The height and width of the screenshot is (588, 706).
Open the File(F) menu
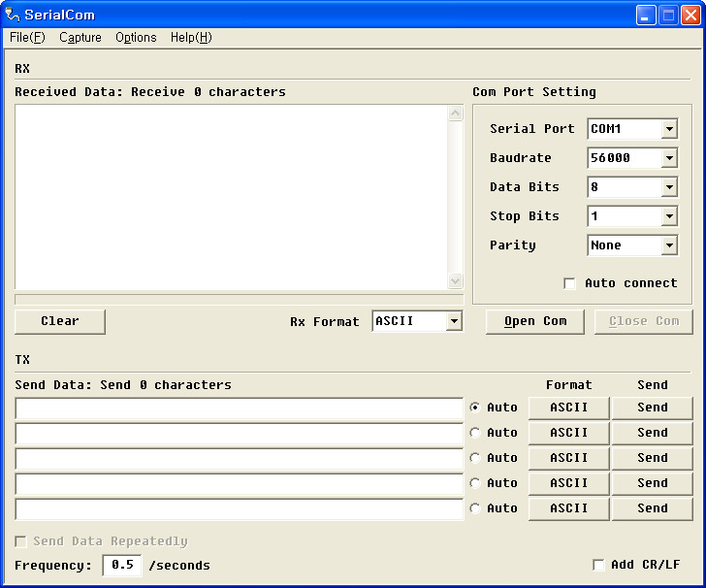[27, 38]
